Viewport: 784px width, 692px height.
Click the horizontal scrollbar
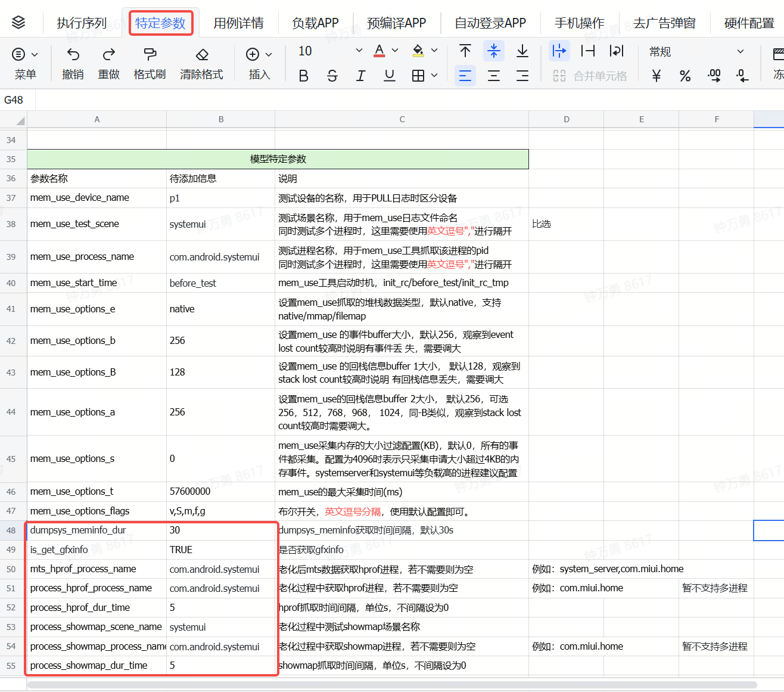click(392, 685)
